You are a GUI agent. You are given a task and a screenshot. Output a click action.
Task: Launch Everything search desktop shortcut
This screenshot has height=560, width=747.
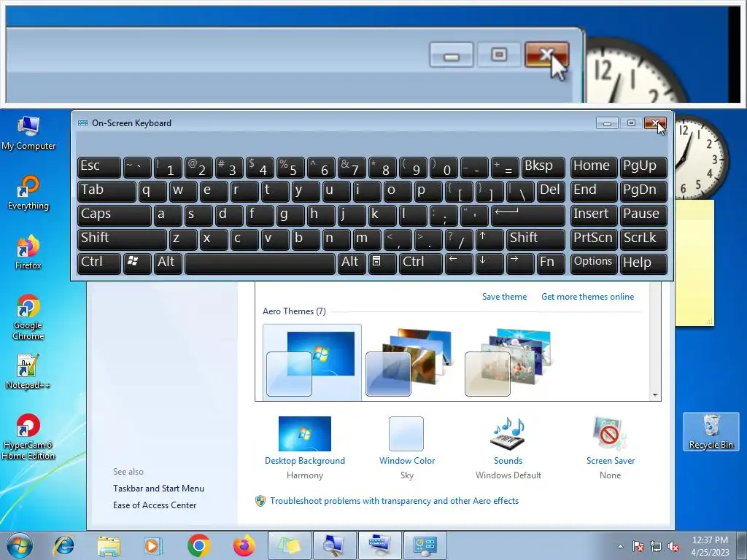[x=28, y=192]
